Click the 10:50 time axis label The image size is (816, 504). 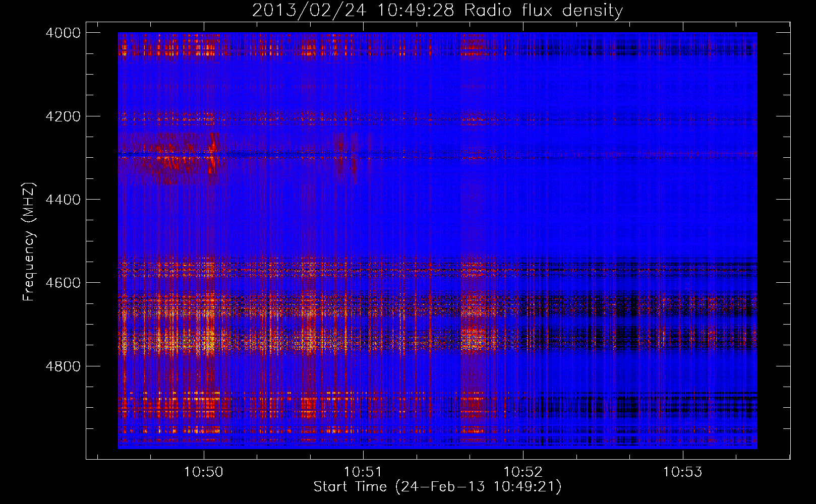[x=204, y=472]
